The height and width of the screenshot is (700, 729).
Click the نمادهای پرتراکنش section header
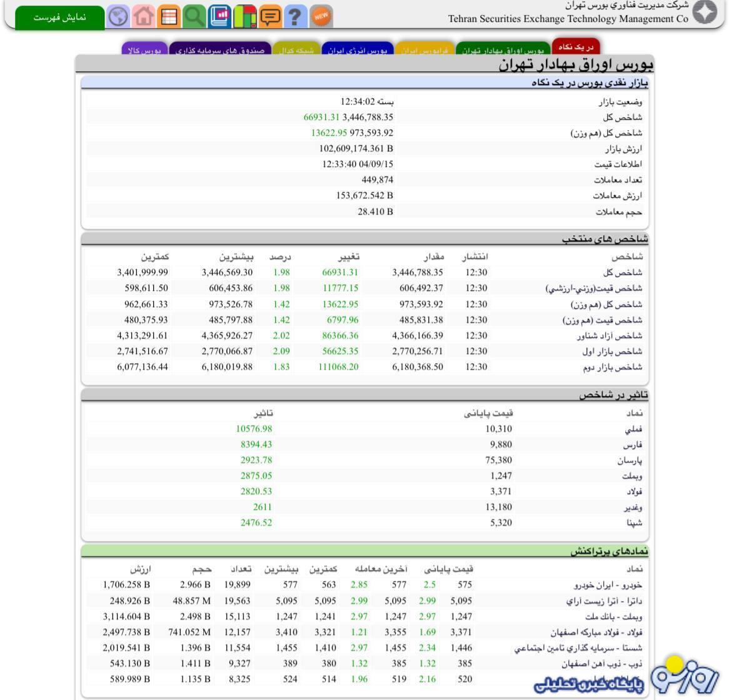(x=608, y=551)
